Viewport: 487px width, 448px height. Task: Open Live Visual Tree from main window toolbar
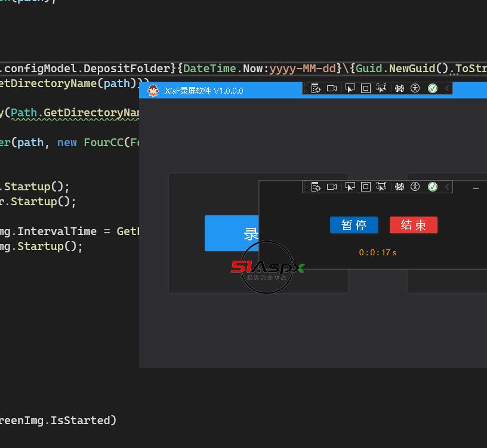[x=316, y=88]
